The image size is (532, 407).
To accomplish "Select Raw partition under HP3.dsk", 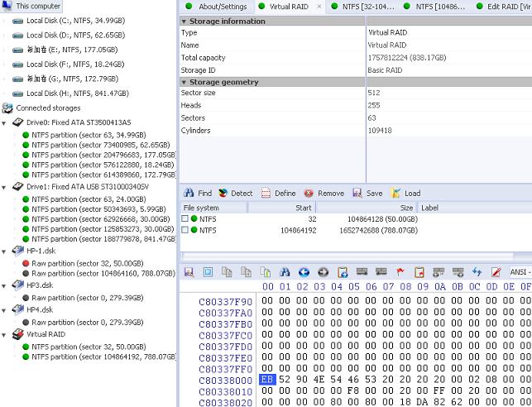I will tap(87, 298).
